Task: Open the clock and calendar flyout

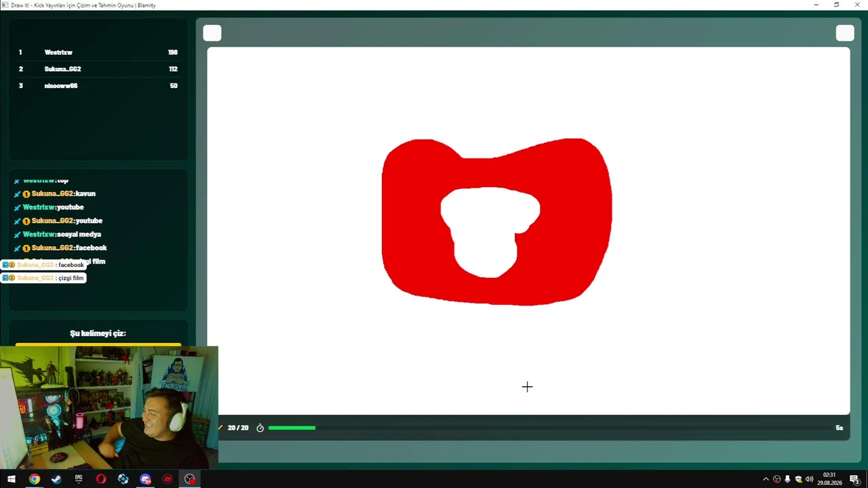Action: point(829,479)
